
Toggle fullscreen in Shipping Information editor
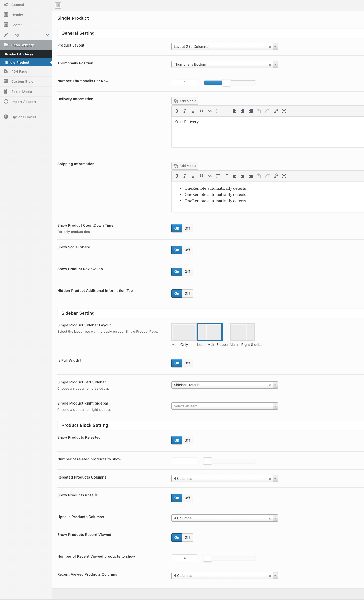(284, 176)
